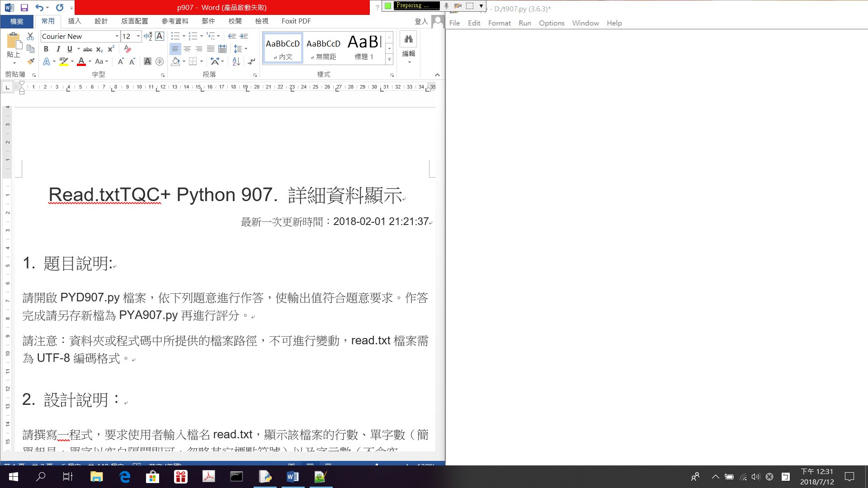Click the 編輯 editing group button
The width and height of the screenshot is (868, 488).
pos(409,53)
